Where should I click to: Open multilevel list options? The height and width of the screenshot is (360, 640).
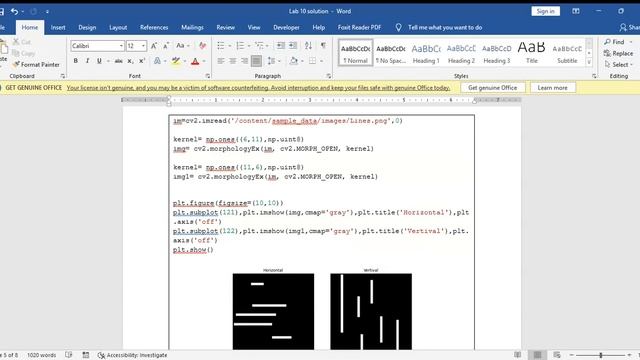pos(259,46)
